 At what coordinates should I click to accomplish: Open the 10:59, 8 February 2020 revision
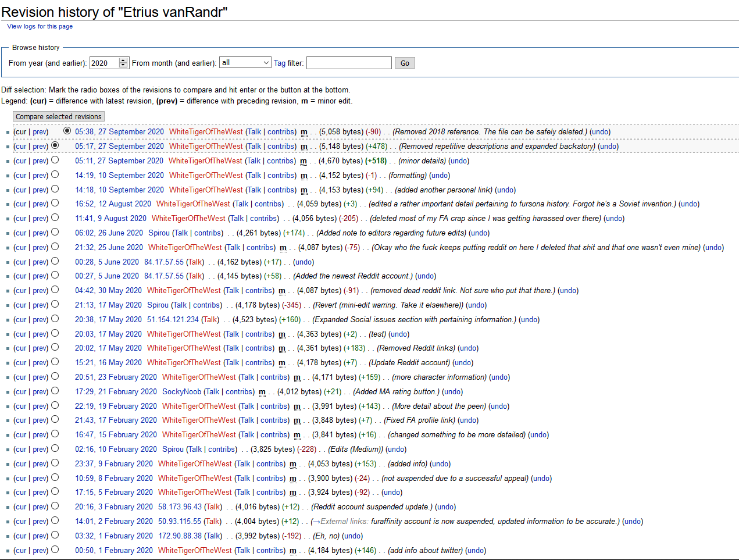114,479
